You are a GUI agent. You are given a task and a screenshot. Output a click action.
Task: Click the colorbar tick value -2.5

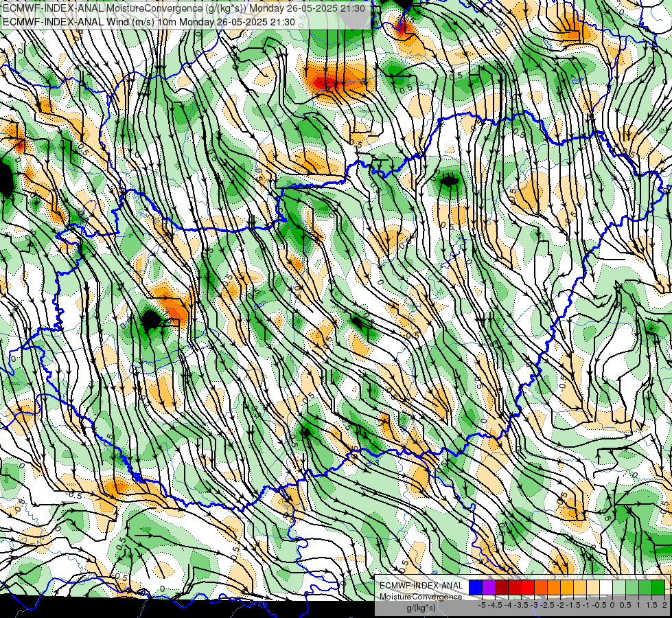click(x=547, y=605)
